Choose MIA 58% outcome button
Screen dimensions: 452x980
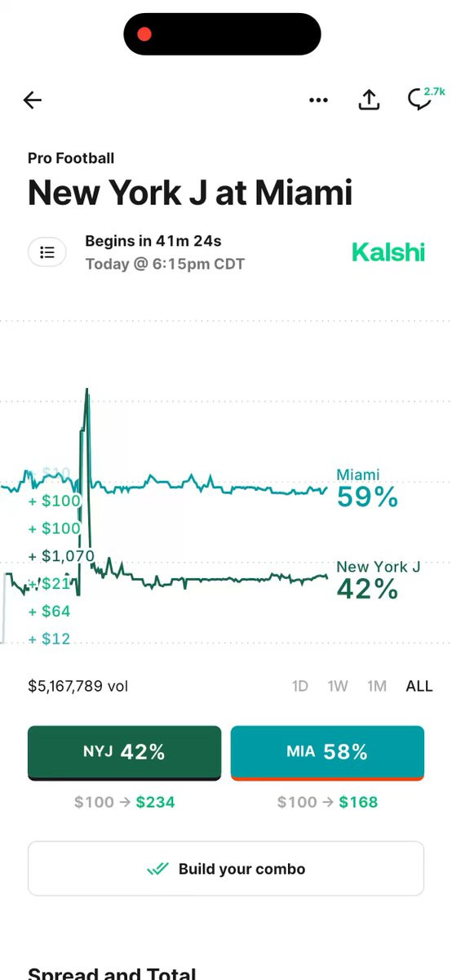(x=327, y=752)
